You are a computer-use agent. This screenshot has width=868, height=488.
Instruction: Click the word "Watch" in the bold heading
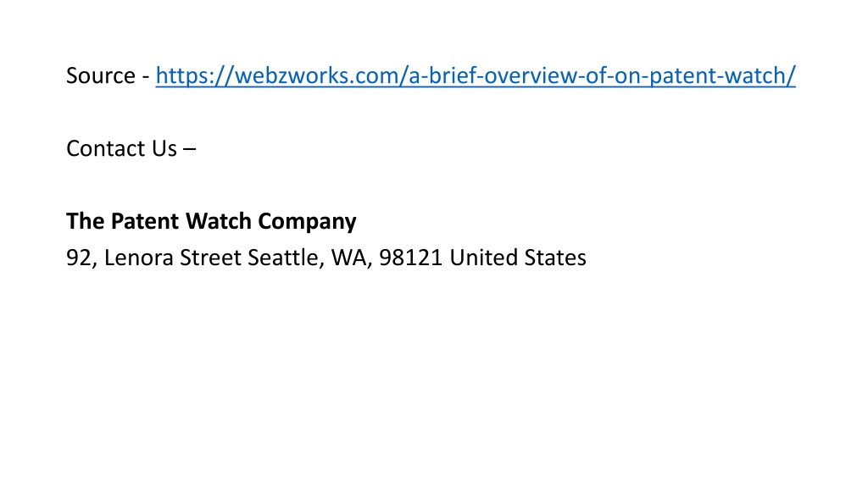pos(218,221)
